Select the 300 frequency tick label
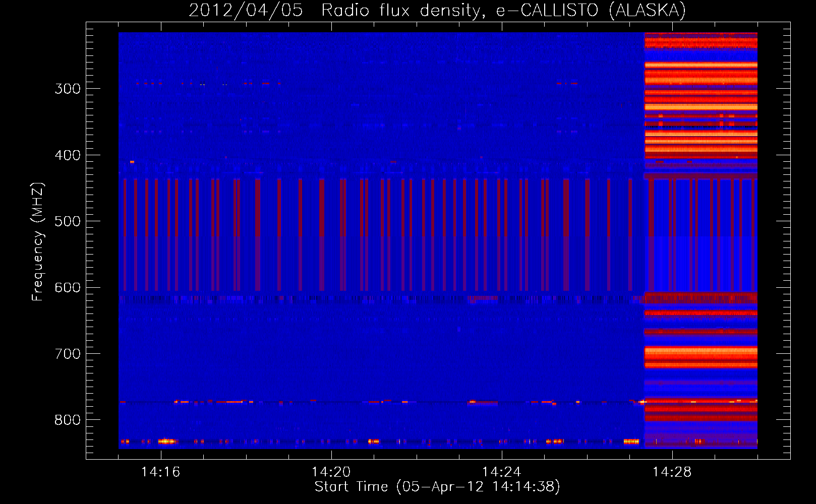The width and height of the screenshot is (816, 504). pos(68,89)
